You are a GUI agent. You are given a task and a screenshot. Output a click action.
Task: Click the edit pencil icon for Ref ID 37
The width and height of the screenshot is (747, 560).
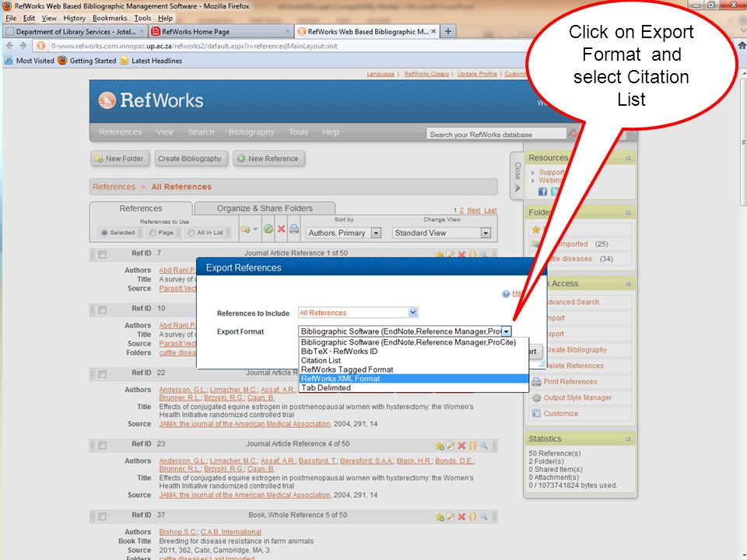[x=451, y=516]
